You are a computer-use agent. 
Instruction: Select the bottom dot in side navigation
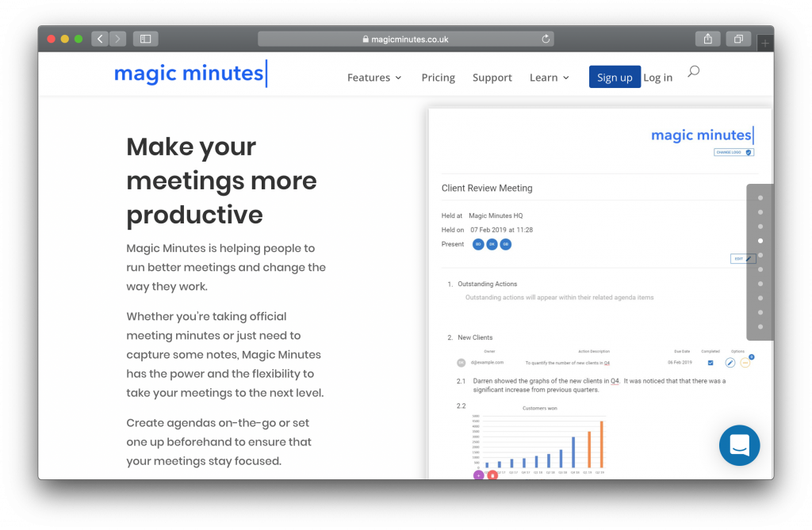tap(760, 326)
